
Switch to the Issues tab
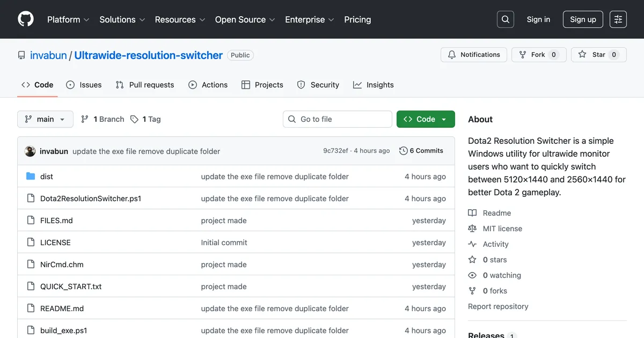84,84
